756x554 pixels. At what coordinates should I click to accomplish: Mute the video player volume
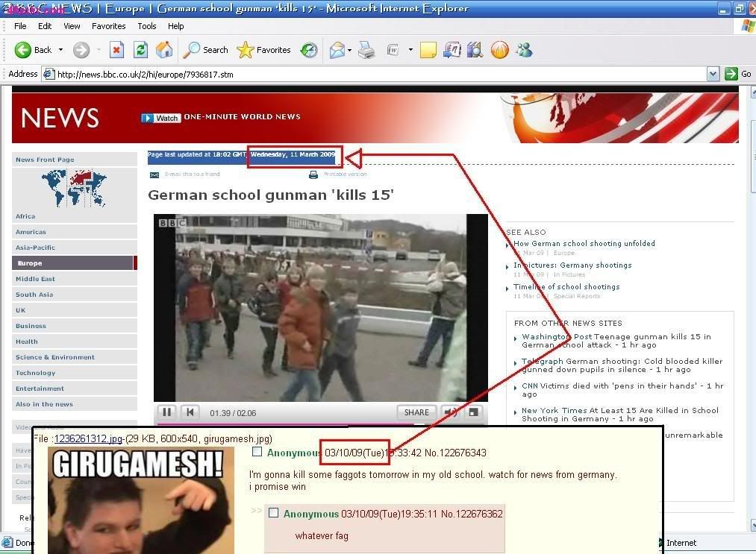449,412
